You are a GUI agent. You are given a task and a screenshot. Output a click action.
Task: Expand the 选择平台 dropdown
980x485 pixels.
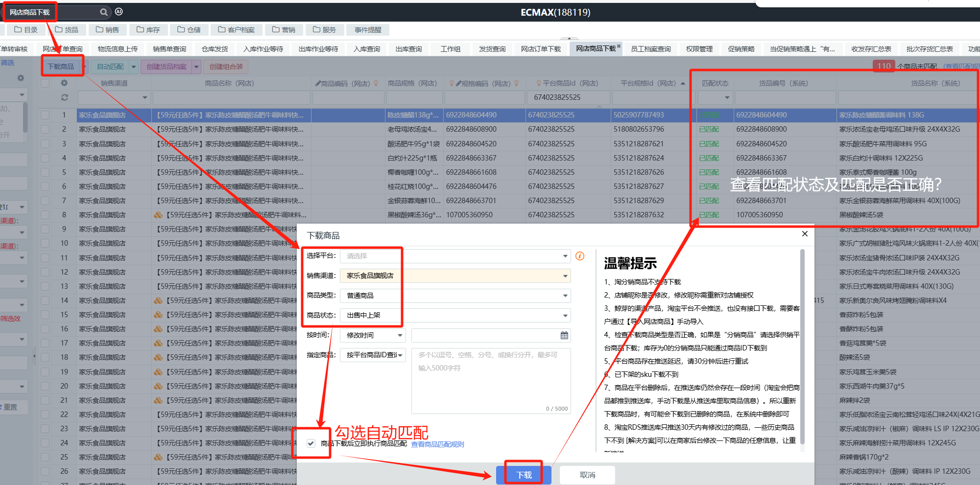(x=565, y=256)
